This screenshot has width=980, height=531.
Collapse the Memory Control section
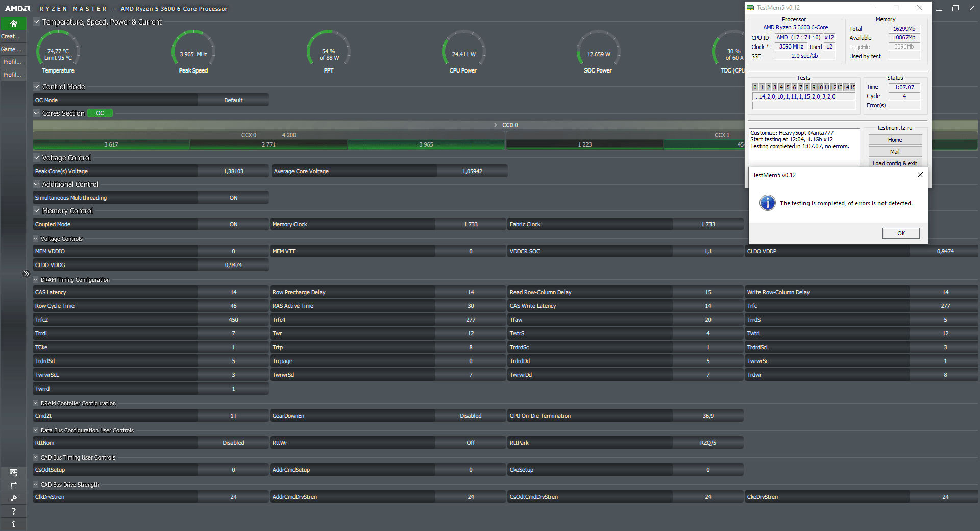tap(36, 211)
